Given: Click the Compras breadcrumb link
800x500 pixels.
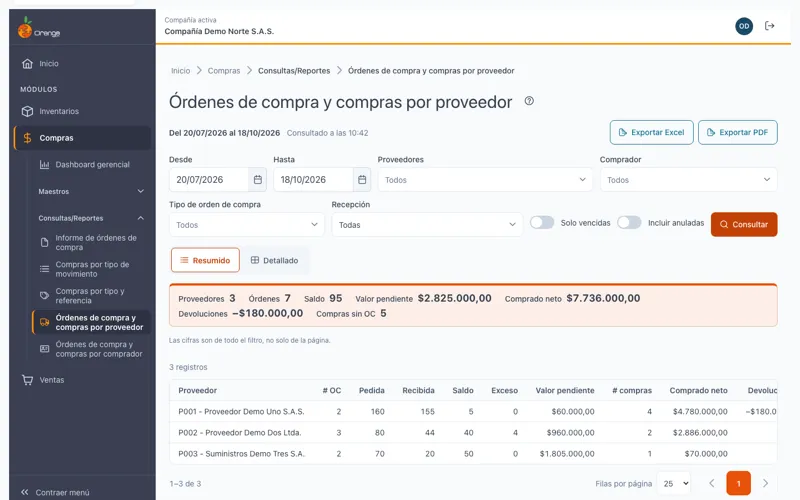Looking at the screenshot, I should click(223, 71).
